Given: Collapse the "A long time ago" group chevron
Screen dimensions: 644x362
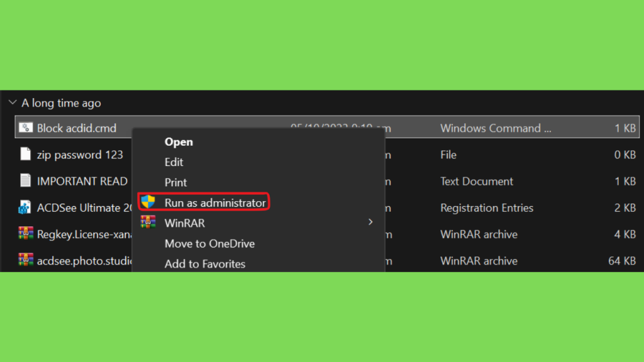Looking at the screenshot, I should click(13, 103).
